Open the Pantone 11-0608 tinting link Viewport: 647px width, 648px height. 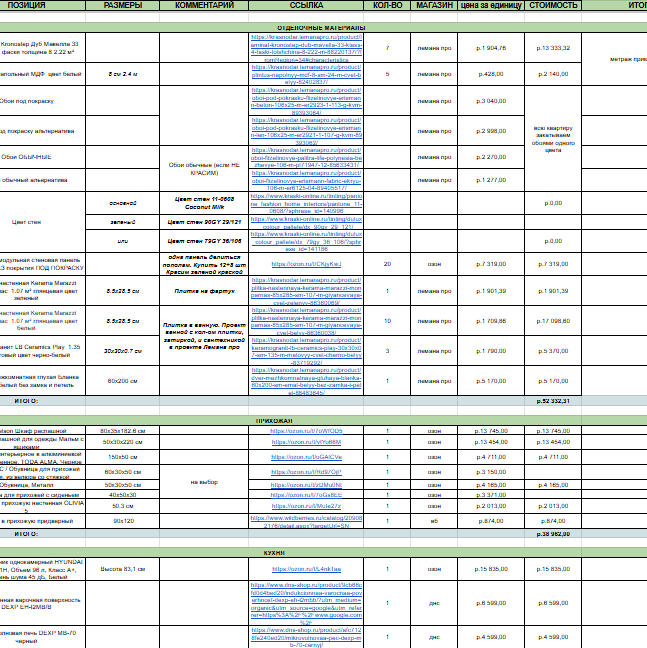306,203
